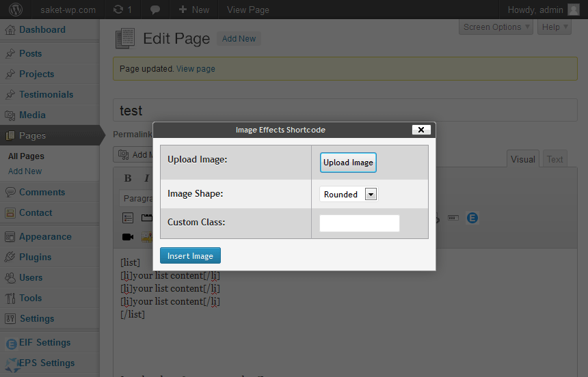Click the list shortcode icon in toolbar
This screenshot has height=377, width=588.
click(x=128, y=218)
